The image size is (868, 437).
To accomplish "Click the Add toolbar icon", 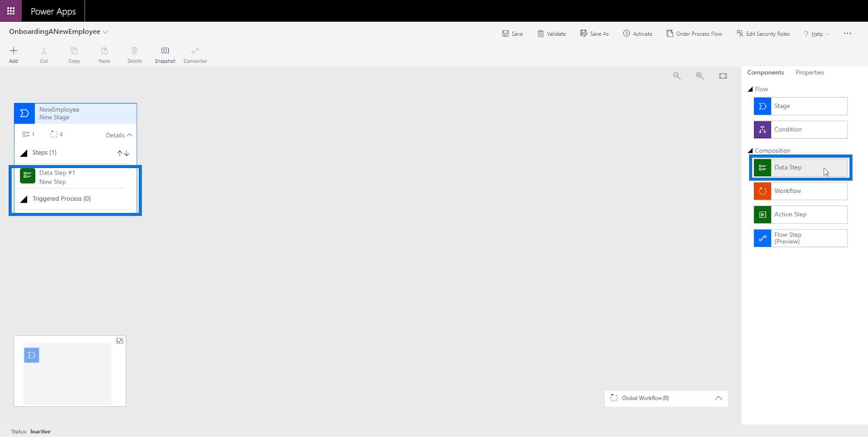I will tap(14, 51).
